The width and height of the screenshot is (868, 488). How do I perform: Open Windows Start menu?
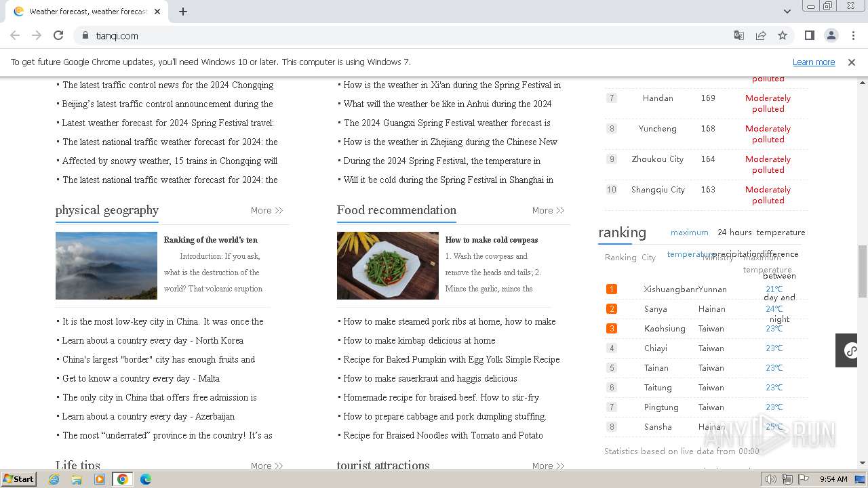pos(18,479)
